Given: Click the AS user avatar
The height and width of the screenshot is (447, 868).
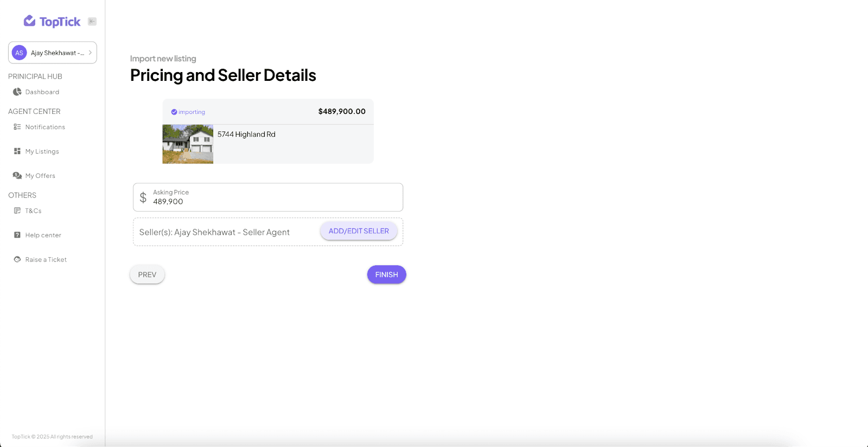Looking at the screenshot, I should [20, 53].
